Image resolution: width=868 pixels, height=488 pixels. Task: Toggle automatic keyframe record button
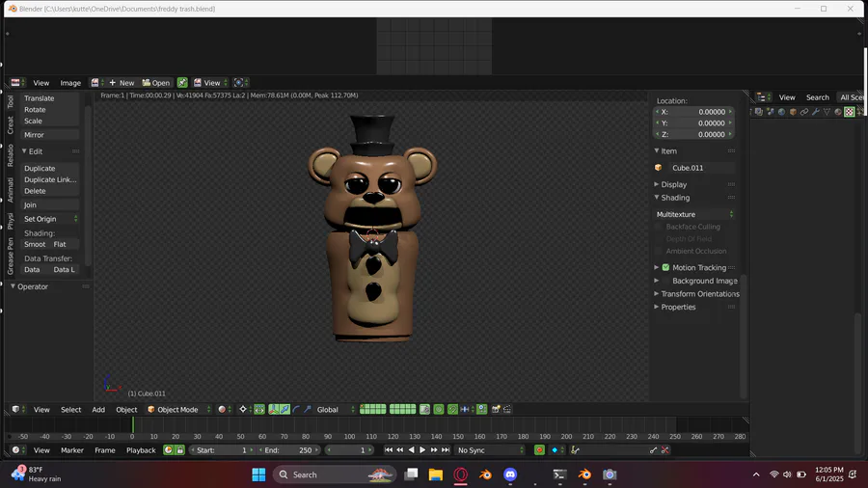pos(539,450)
